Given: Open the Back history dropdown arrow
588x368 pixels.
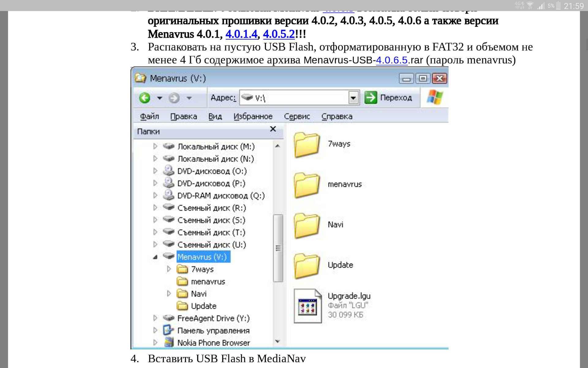Looking at the screenshot, I should 160,98.
